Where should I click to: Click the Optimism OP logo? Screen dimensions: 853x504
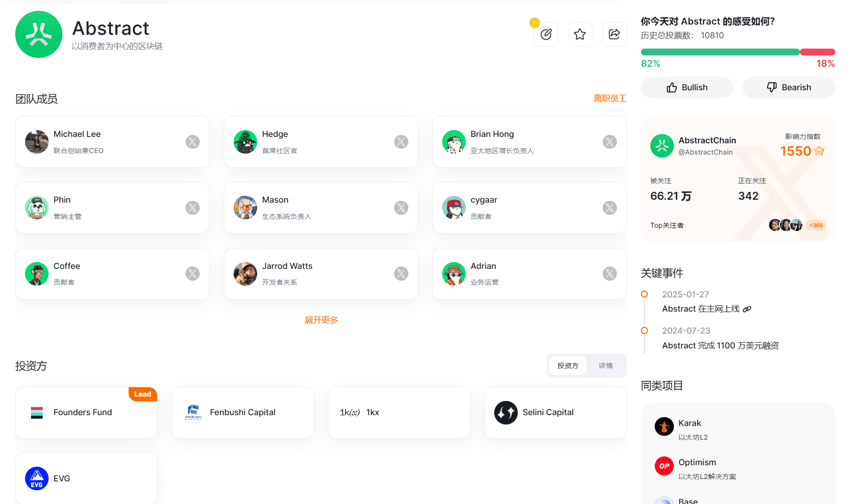(x=664, y=466)
